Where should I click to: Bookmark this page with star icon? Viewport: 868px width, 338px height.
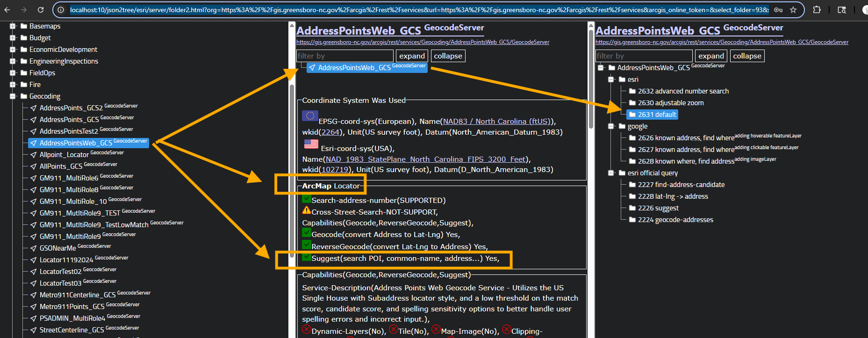[793, 10]
